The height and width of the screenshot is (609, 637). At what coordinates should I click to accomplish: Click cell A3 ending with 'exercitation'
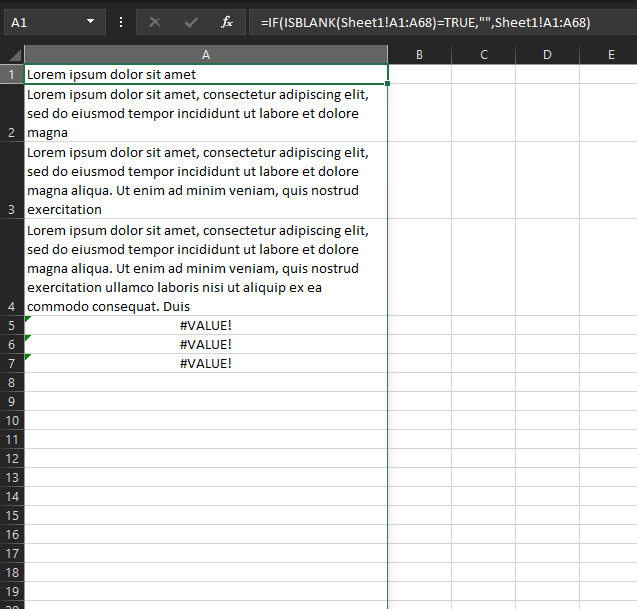206,180
